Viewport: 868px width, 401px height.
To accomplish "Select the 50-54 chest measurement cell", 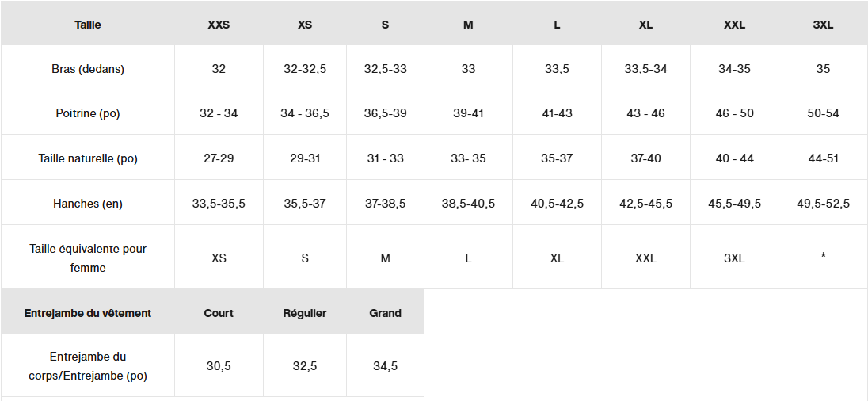I will pos(823,113).
